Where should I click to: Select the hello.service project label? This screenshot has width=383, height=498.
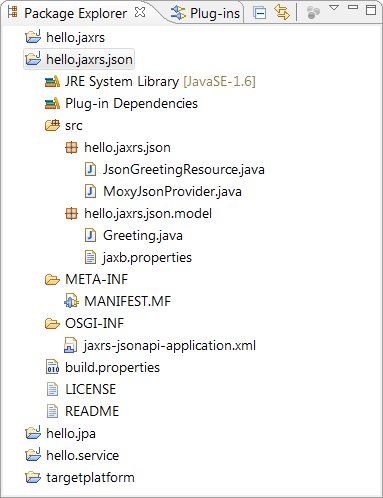[x=83, y=455]
